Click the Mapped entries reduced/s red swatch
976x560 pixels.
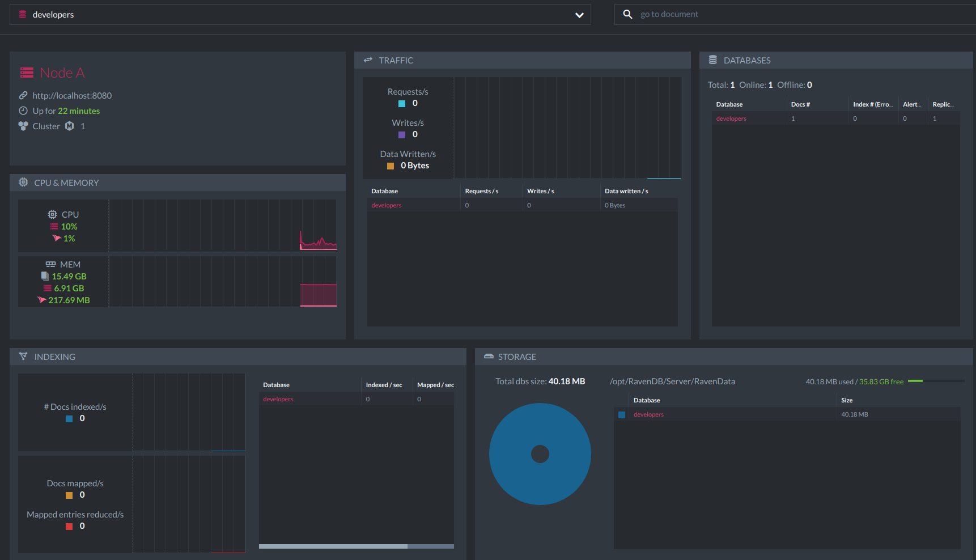(69, 527)
